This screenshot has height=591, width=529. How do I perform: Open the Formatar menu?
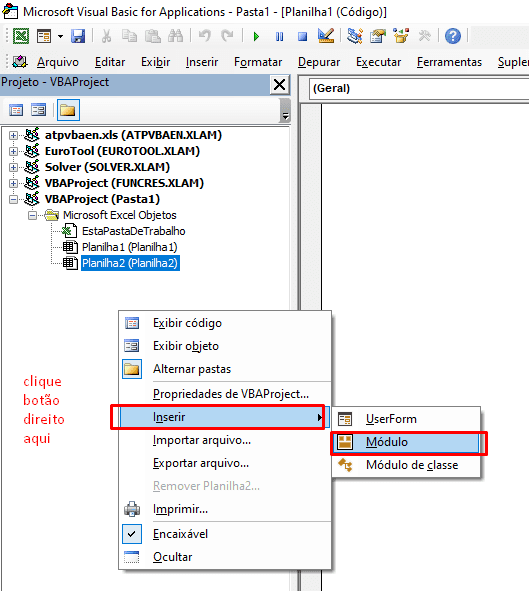[258, 62]
